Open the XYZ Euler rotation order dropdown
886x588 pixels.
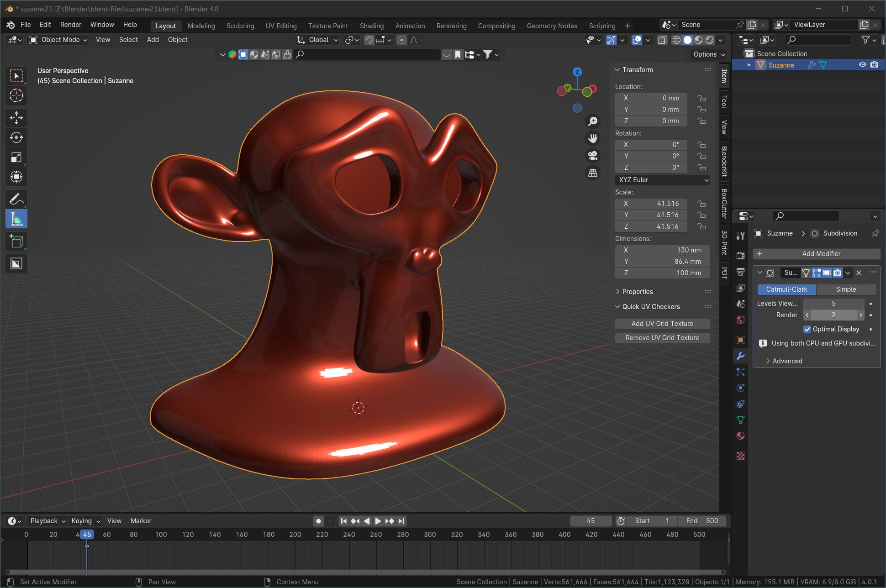(x=662, y=180)
